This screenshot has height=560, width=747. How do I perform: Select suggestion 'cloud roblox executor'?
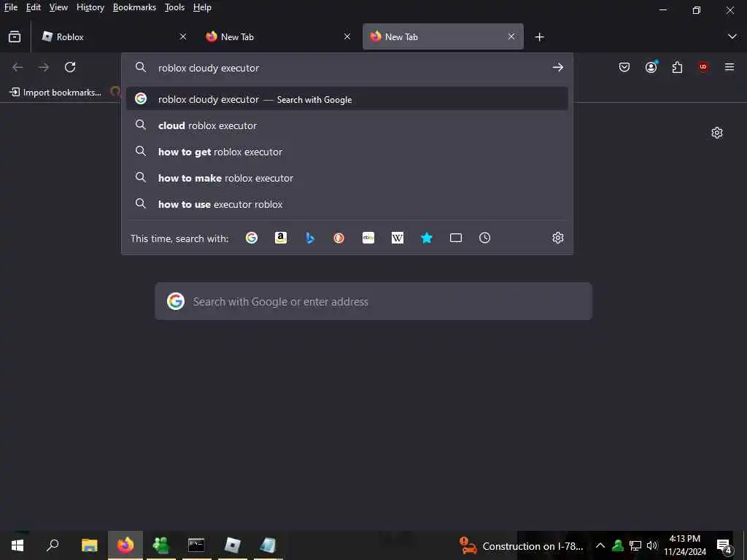coord(347,125)
